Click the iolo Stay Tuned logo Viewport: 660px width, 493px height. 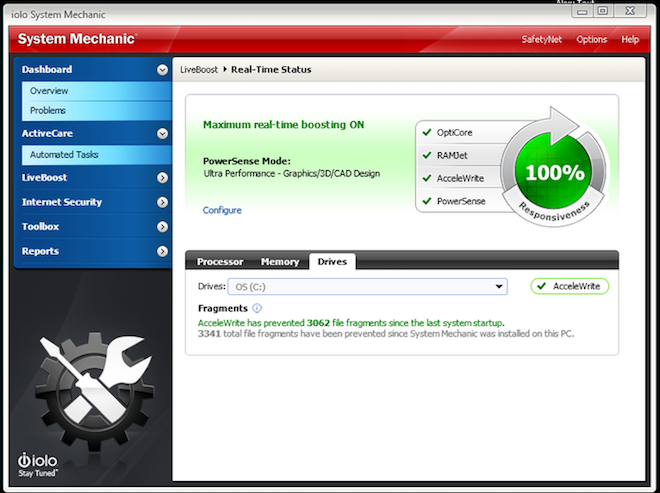tap(37, 464)
